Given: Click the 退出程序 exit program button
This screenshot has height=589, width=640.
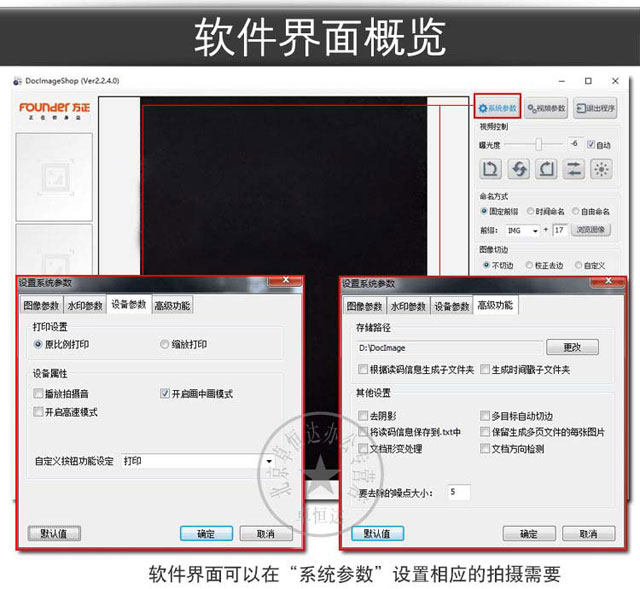Looking at the screenshot, I should point(595,108).
